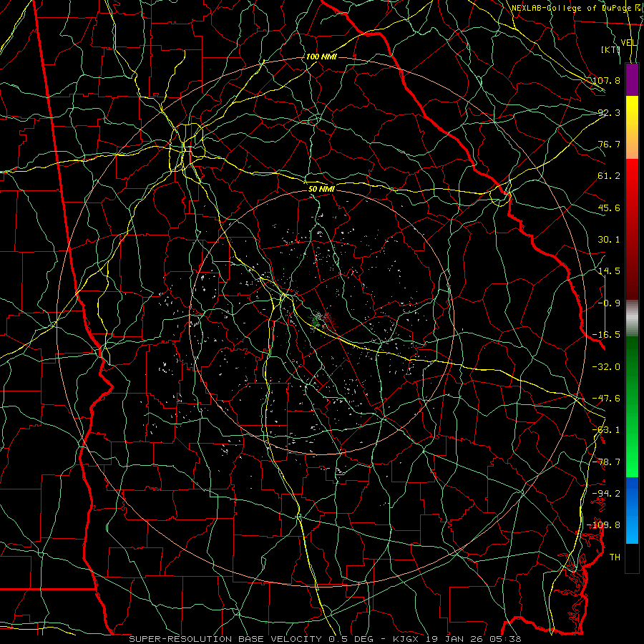Click the "-63.1" scale value
Screen dimensions: 644x644
606,430
